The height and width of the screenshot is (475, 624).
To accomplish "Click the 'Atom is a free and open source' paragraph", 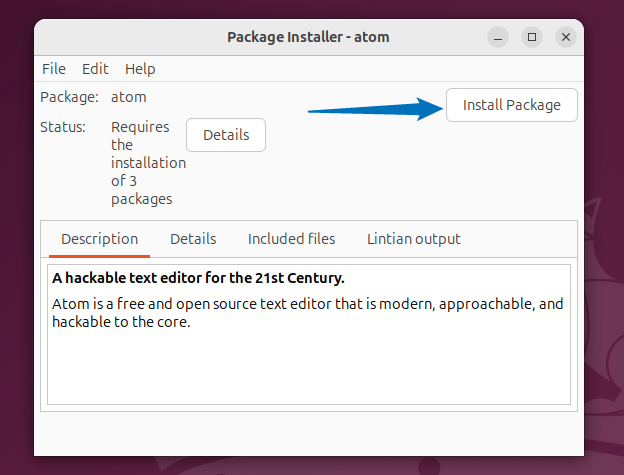I will coord(308,313).
